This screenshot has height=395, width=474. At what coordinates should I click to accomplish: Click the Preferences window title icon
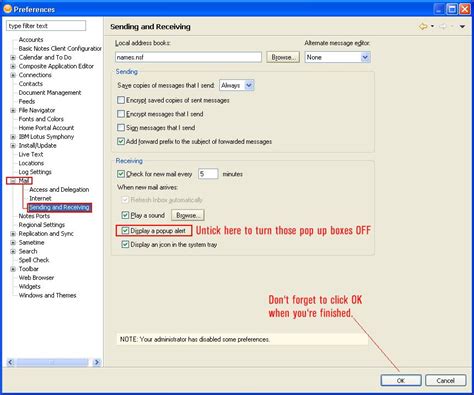coord(7,9)
